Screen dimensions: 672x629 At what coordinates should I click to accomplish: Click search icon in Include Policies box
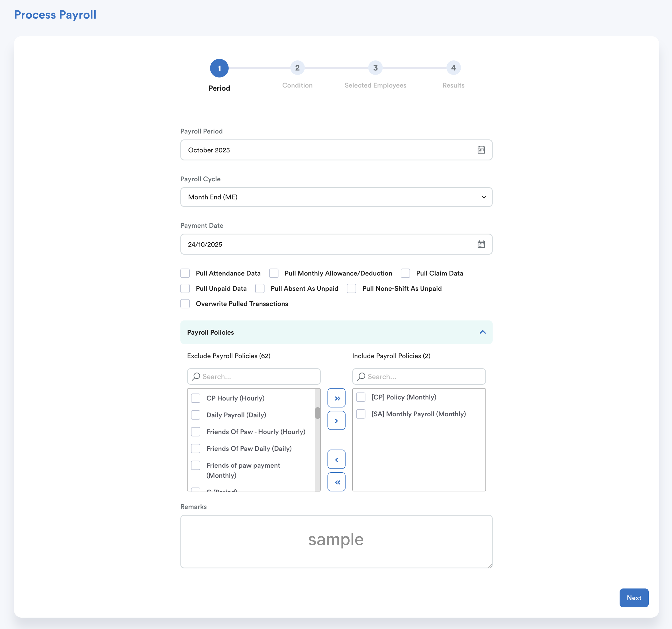[361, 376]
